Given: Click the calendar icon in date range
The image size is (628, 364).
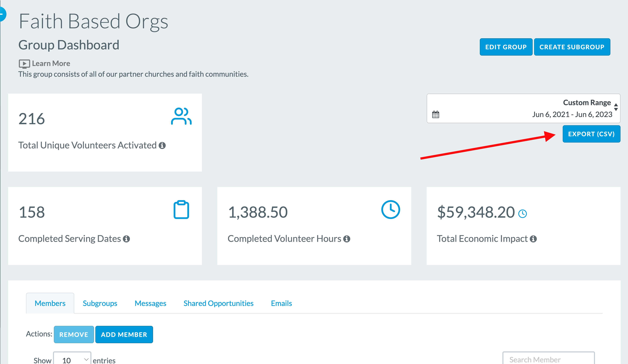Looking at the screenshot, I should point(436,115).
